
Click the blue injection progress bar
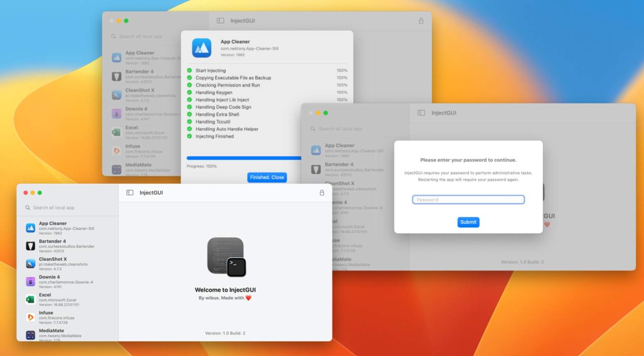tap(244, 158)
